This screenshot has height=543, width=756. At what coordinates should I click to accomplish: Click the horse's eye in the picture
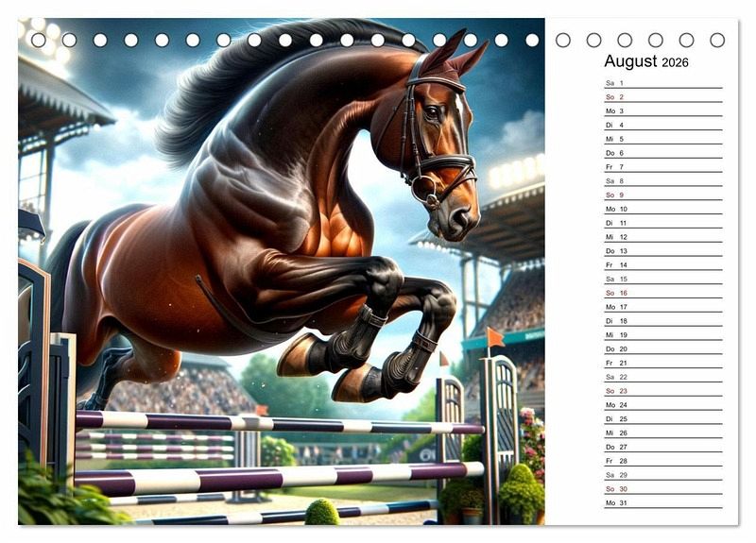click(434, 110)
